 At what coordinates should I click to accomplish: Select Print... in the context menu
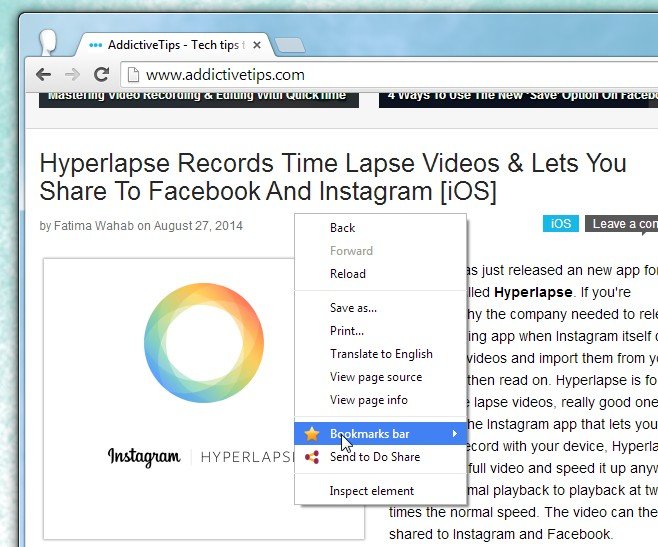click(x=381, y=331)
